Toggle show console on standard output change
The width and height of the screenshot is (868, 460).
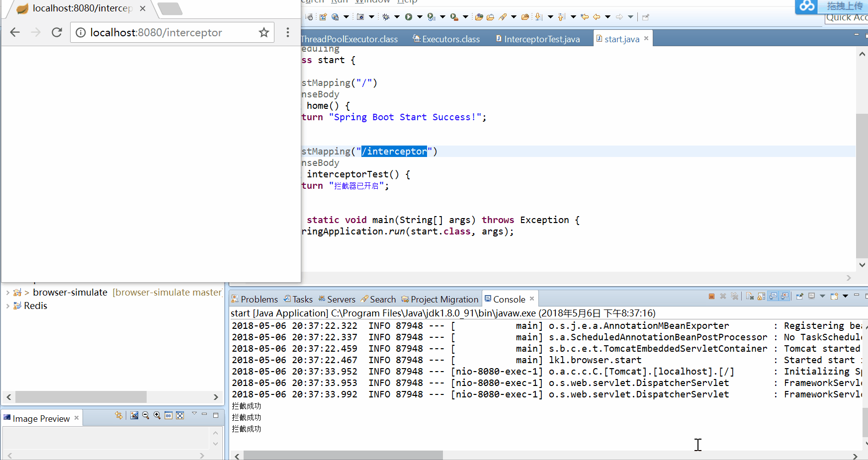(773, 297)
